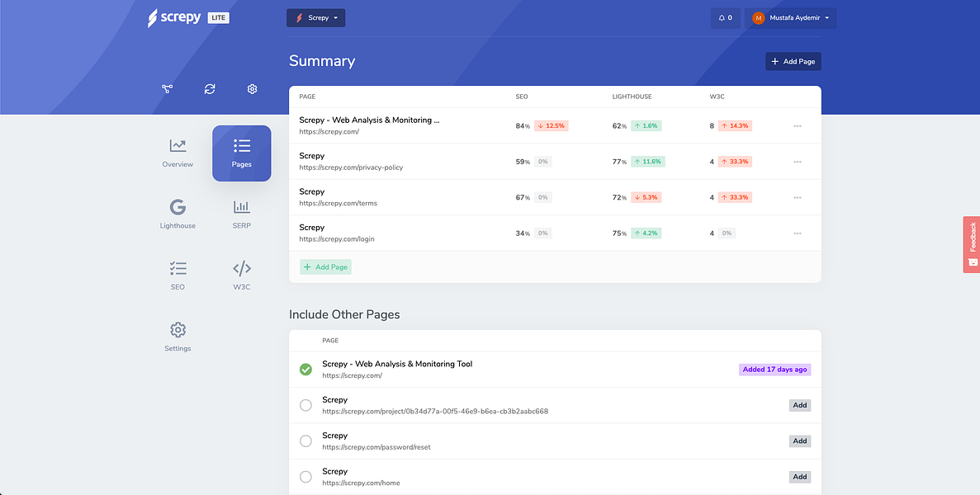Click the SEO column header
This screenshot has height=495, width=980.
(521, 97)
